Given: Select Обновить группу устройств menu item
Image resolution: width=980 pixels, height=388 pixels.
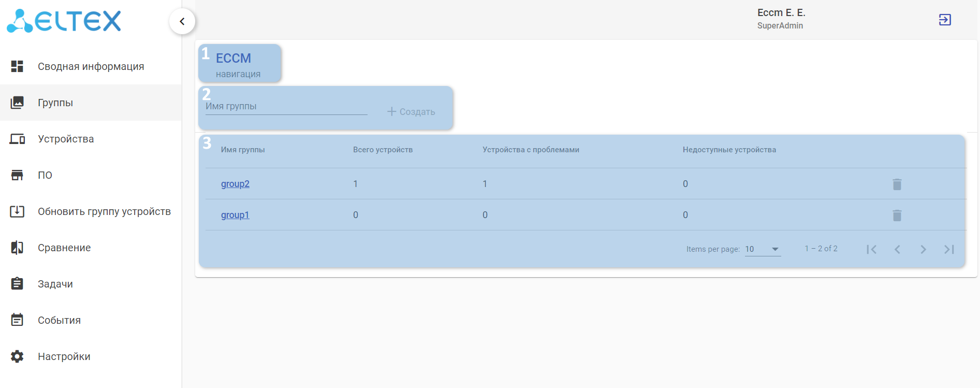Looking at the screenshot, I should [x=91, y=211].
